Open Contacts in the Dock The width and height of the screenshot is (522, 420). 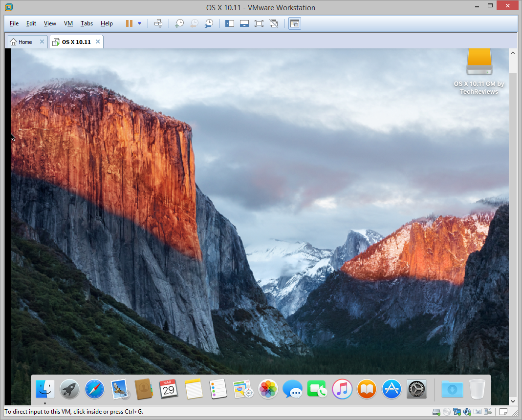pyautogui.click(x=144, y=389)
